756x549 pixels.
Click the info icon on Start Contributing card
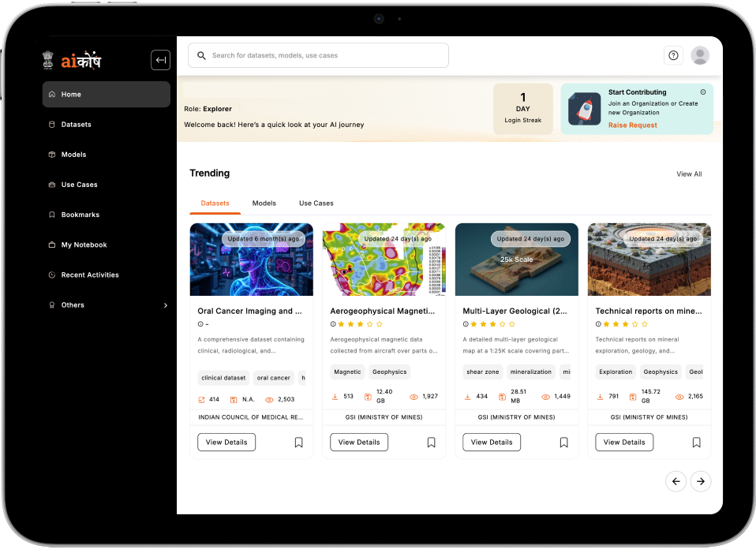pyautogui.click(x=703, y=92)
